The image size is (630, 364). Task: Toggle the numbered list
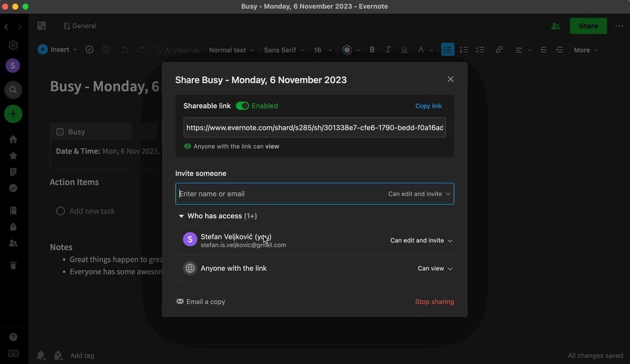pos(463,50)
